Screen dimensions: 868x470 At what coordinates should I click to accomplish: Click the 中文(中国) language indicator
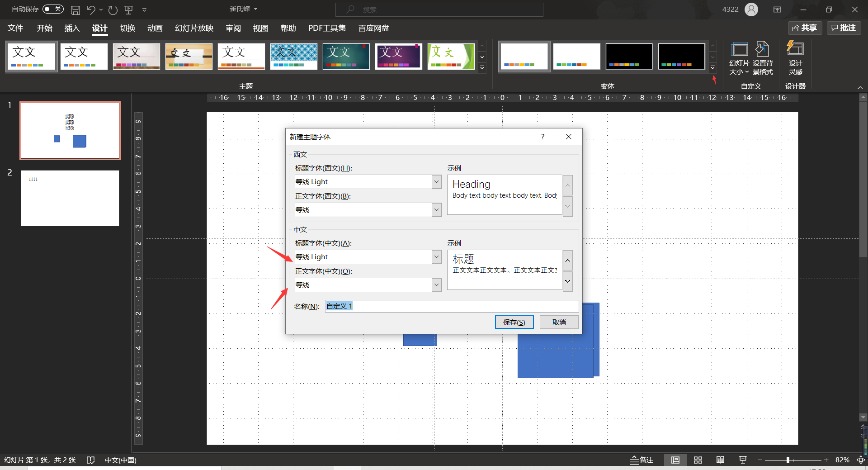point(121,460)
